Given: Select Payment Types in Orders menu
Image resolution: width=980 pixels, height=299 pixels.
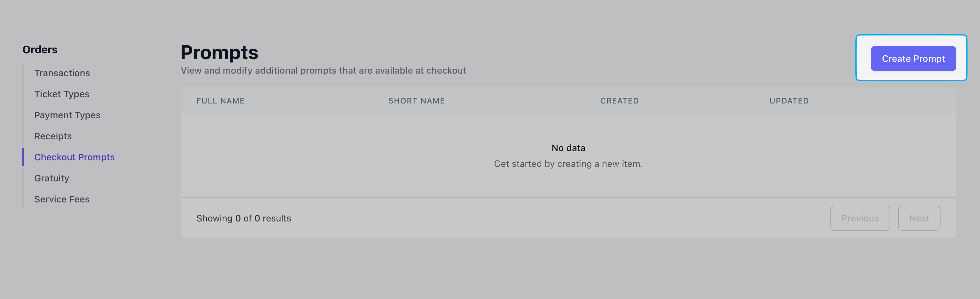Looking at the screenshot, I should click(x=67, y=115).
